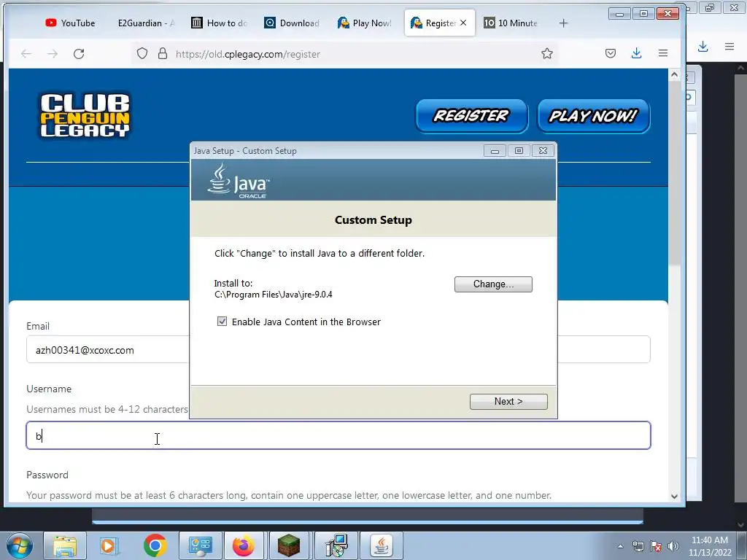Open Google Chrome from taskbar
The height and width of the screenshot is (560, 747).
coord(155,545)
